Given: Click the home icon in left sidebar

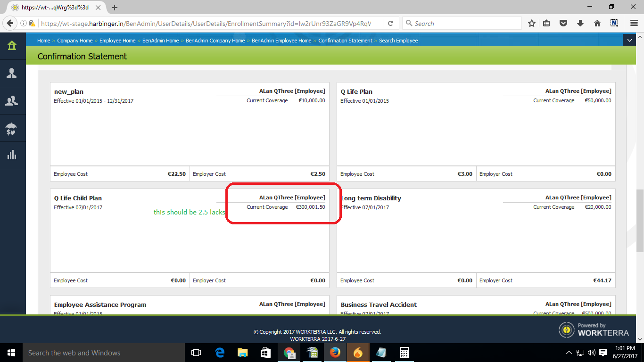Looking at the screenshot, I should (x=12, y=45).
